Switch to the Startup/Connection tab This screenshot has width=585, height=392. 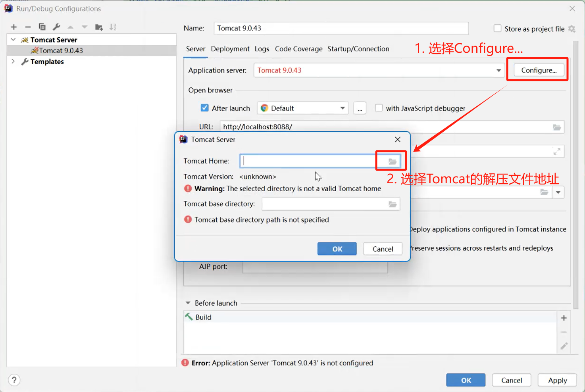(x=358, y=49)
